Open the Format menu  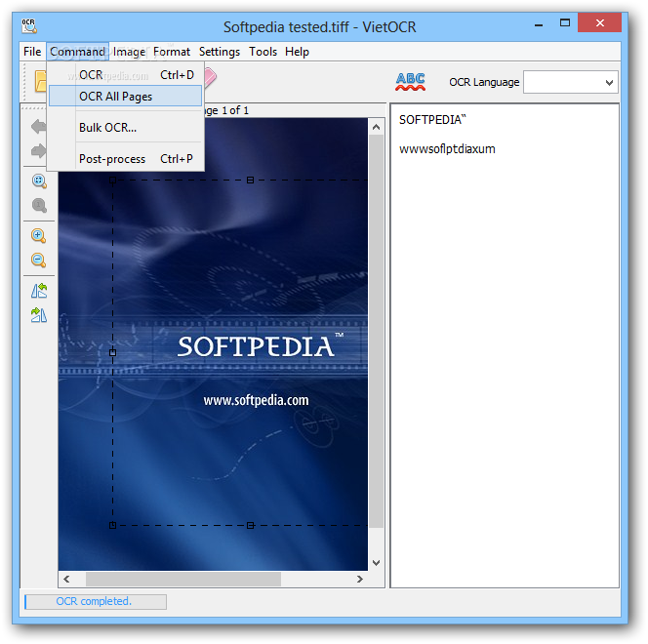tap(172, 52)
